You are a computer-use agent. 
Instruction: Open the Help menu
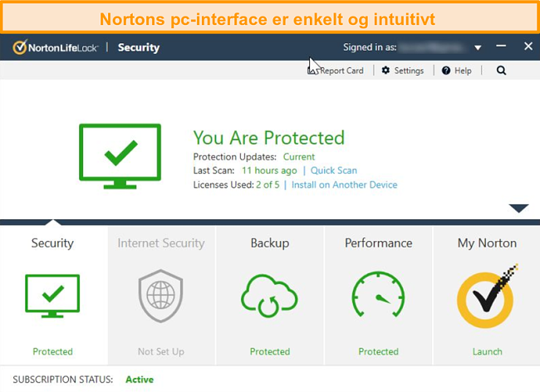[457, 71]
